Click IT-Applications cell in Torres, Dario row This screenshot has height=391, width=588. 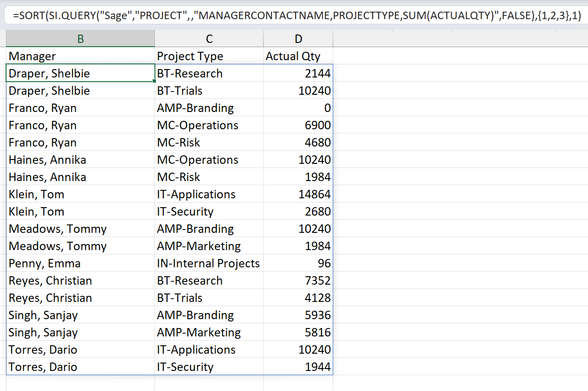point(209,349)
